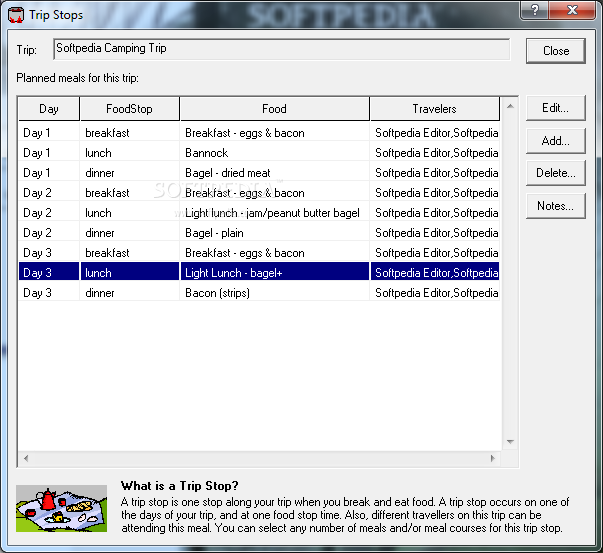This screenshot has height=553, width=603.
Task: Close the Trip Stops window with X
Action: point(572,9)
